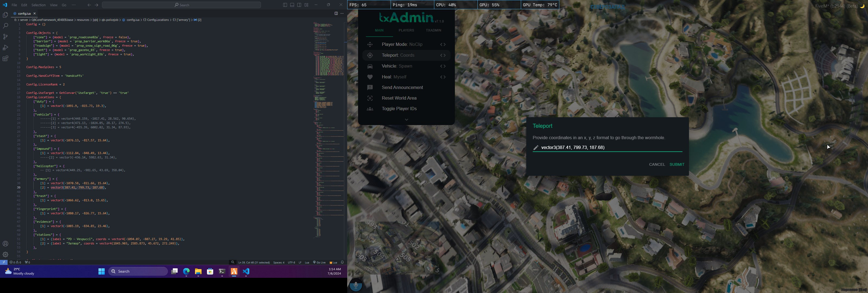Open File Explorer from the taskbar
868x293 pixels.
point(198,271)
